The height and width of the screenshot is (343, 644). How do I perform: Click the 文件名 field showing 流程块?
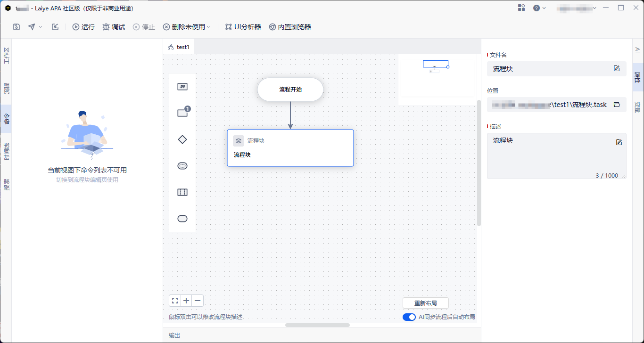coord(557,69)
